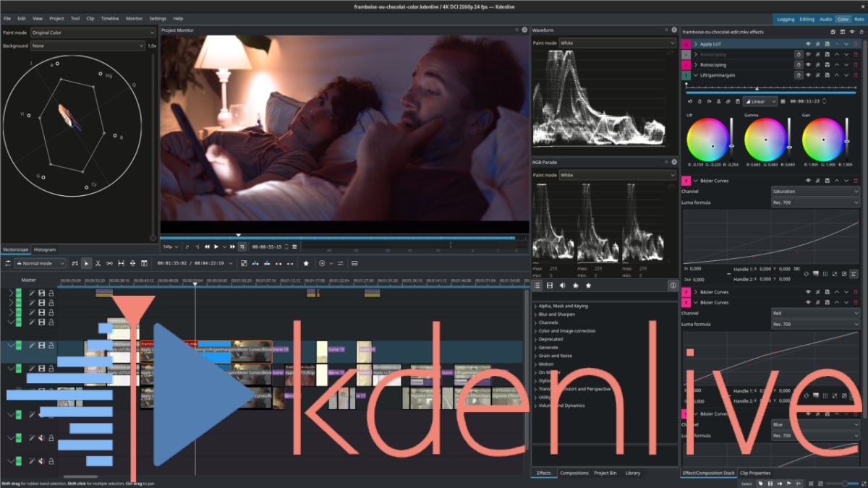Screen dimensions: 868x488
Task: Open the Timeline menu
Action: coord(110,18)
